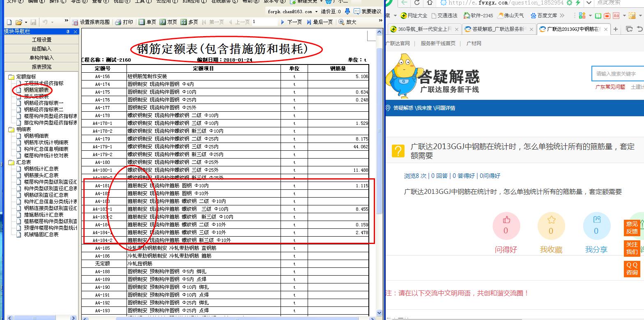This screenshot has width=644, height=320.
Task: Select the 定额指标 folder in tree
Action: click(x=26, y=77)
